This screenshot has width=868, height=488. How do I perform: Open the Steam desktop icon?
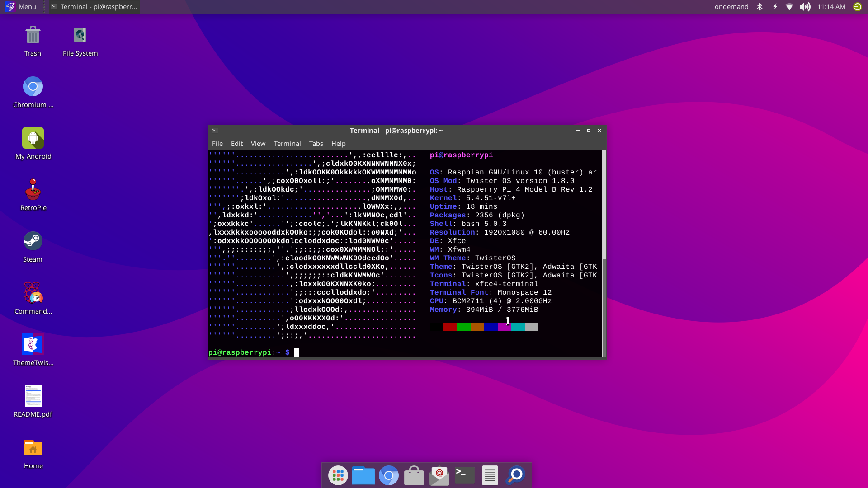(x=33, y=241)
